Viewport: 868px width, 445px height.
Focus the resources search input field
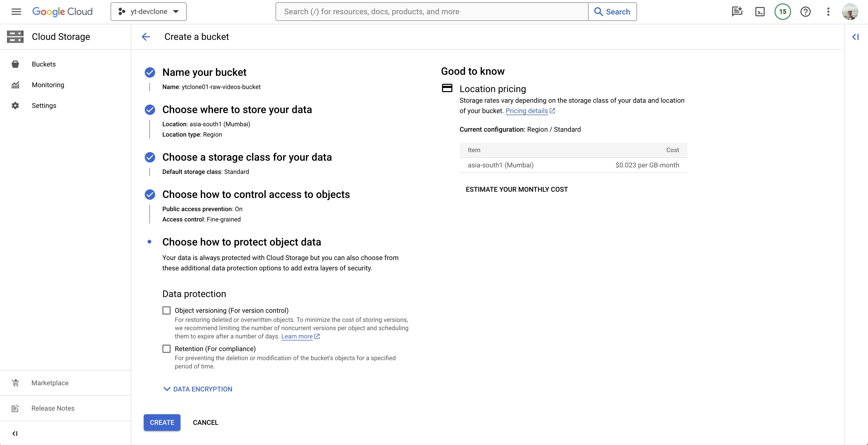tap(431, 12)
